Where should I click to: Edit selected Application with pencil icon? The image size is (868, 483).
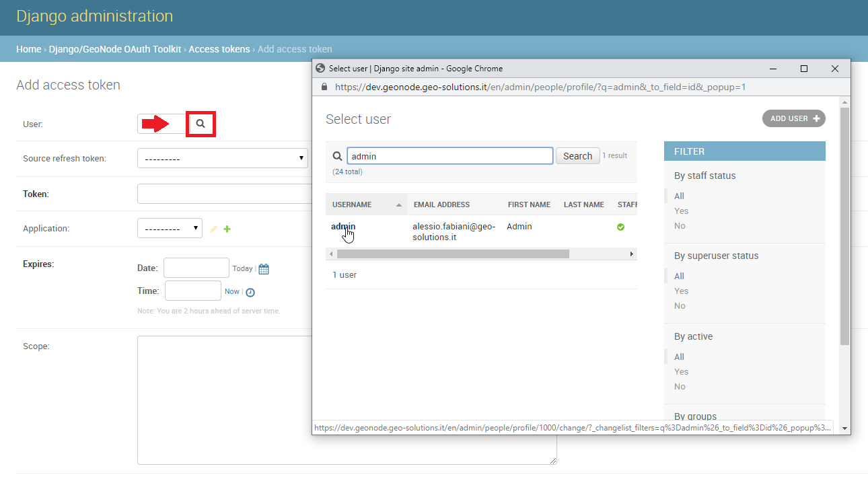tap(213, 229)
